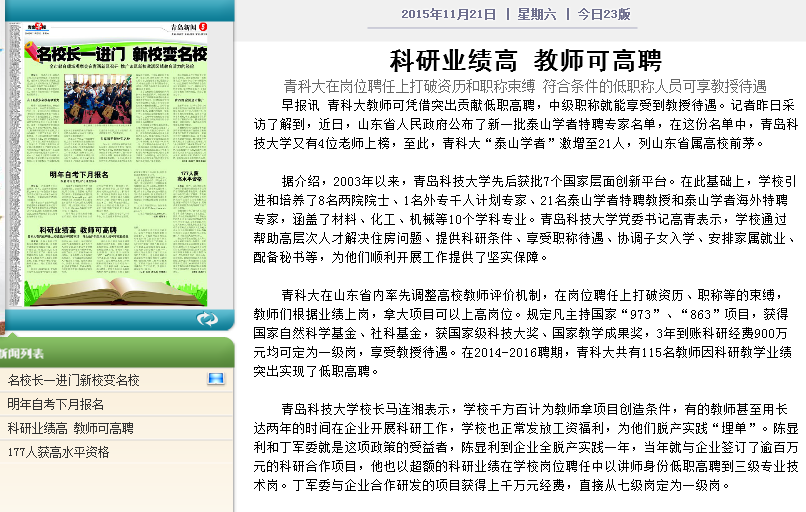This screenshot has width=806, height=512.
Task: Click the article subtitle starting with 青科大在岗位聘任上
Action: 525,86
